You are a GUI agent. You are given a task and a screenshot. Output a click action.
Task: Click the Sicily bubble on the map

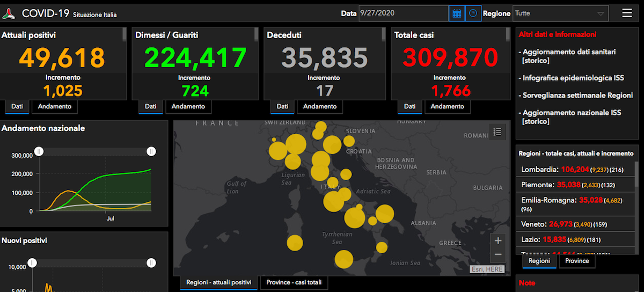click(x=344, y=260)
